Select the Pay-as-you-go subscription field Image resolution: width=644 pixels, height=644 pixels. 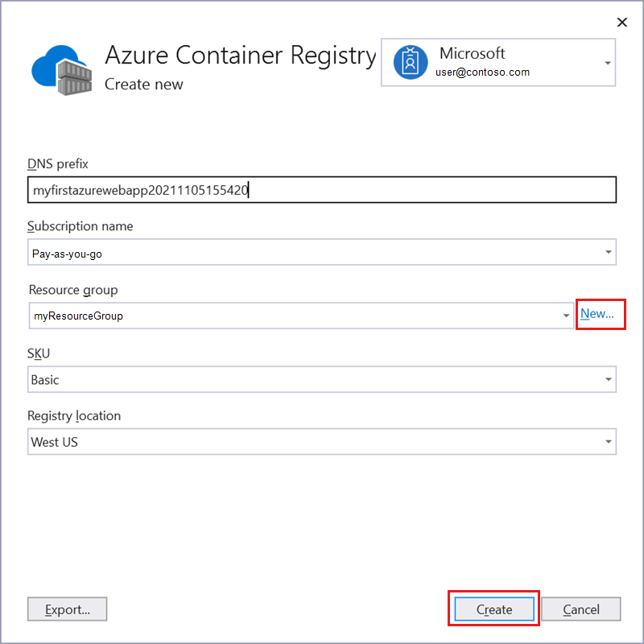242,252
